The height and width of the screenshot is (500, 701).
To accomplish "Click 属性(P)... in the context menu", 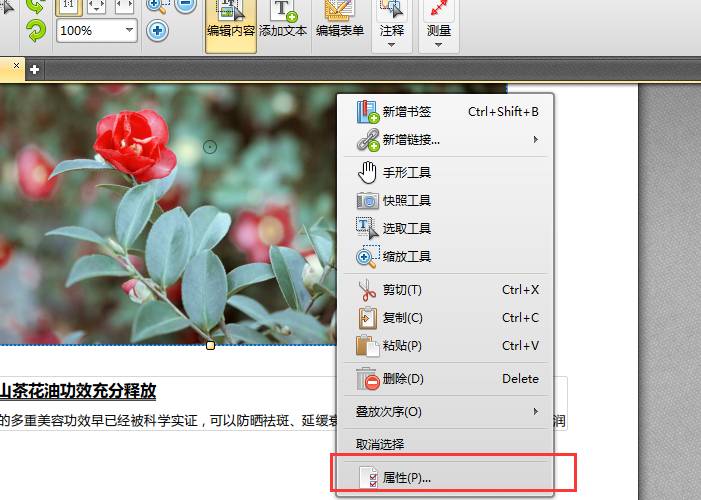I will click(x=406, y=478).
